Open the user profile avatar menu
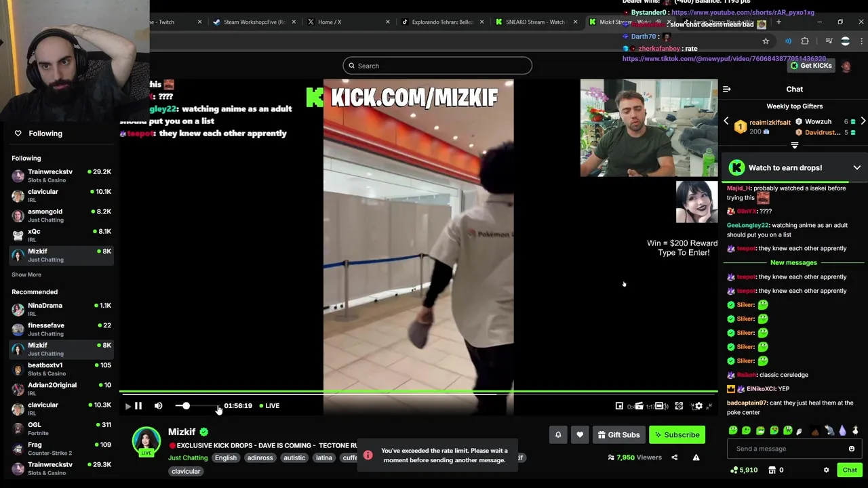This screenshot has height=488, width=868. coord(846,66)
